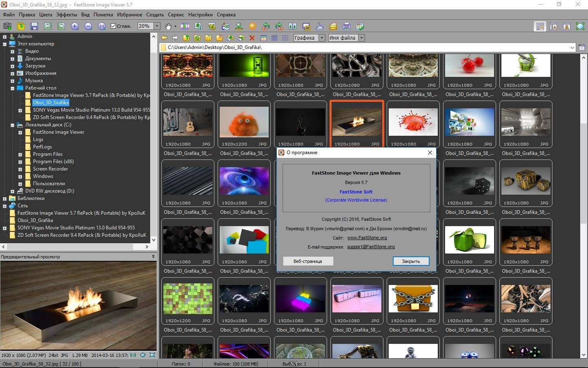Switch to details list view icon
This screenshot has height=368, width=588.
pyautogui.click(x=274, y=38)
